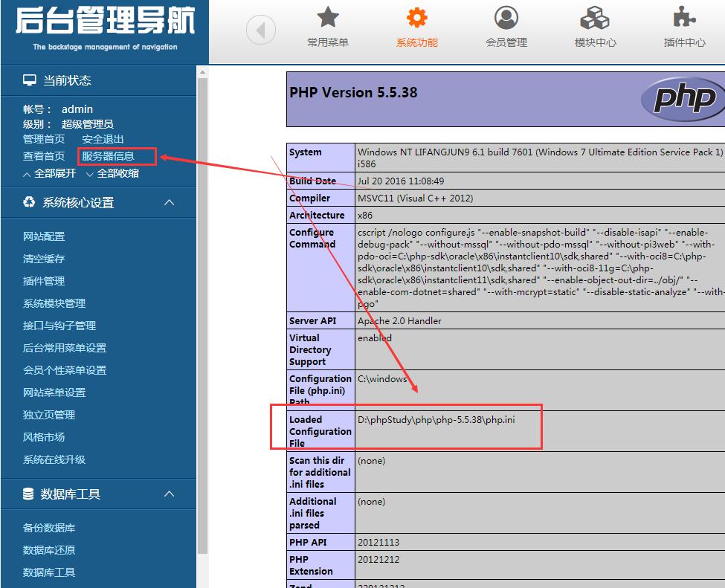Open 网站菜单设置 menu item
Screen dimensions: 725x588
[x=54, y=392]
